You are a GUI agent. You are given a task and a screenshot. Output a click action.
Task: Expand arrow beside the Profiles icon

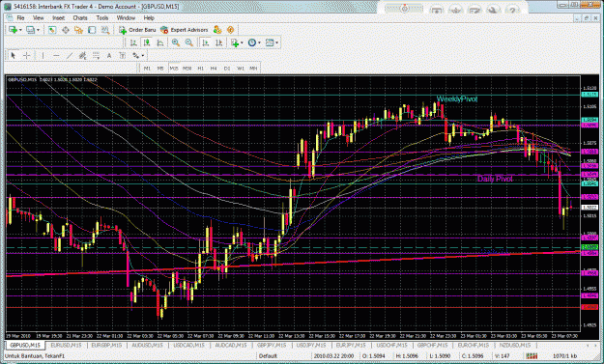click(x=38, y=30)
